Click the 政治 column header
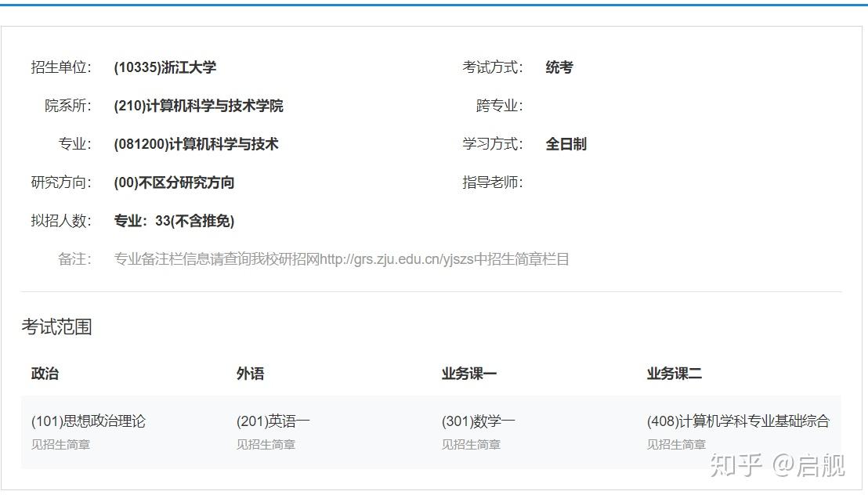The width and height of the screenshot is (868, 502). pos(45,374)
